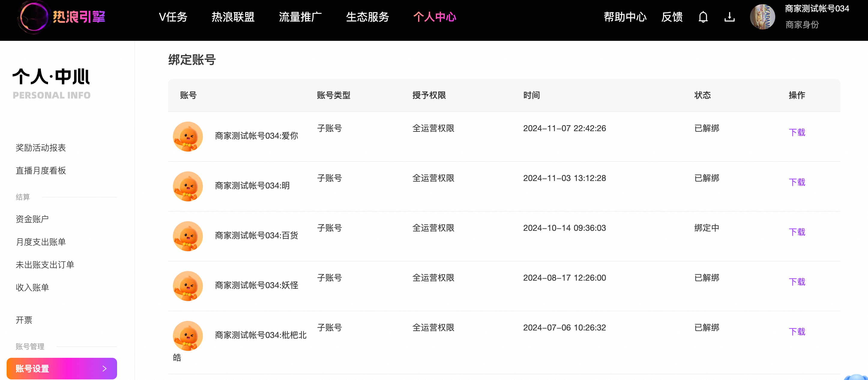Go to 流量推广 tab
Viewport: 868px width, 380px height.
coord(300,17)
